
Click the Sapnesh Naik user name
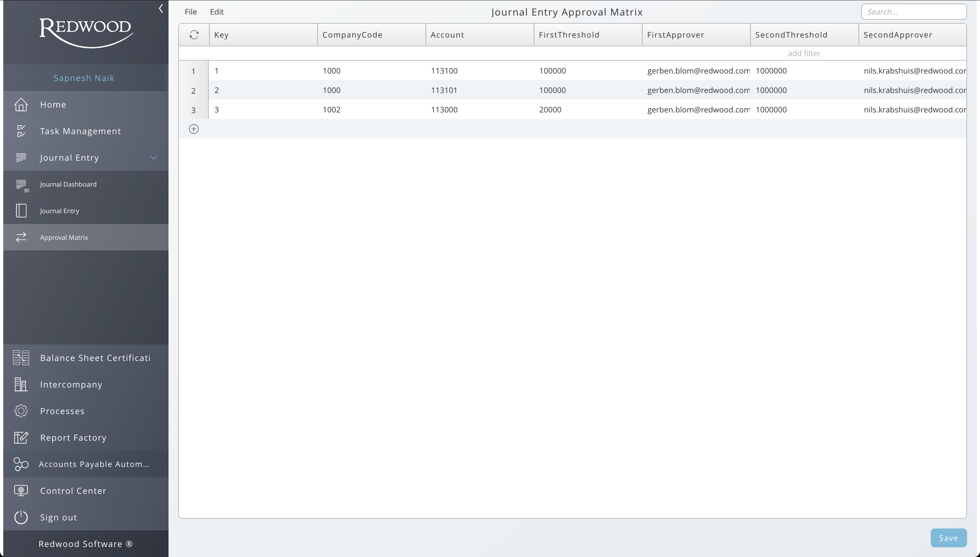tap(84, 78)
